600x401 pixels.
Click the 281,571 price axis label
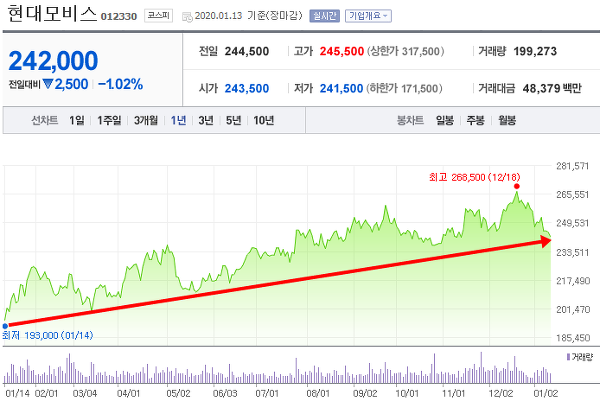pyautogui.click(x=572, y=166)
